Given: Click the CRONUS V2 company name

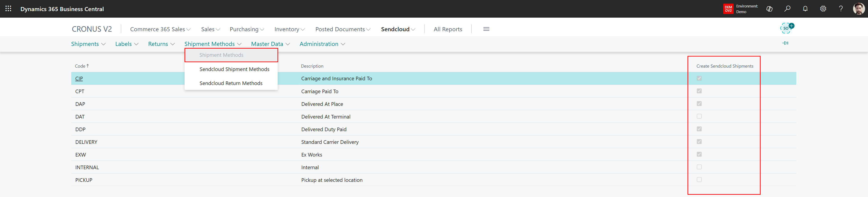Looking at the screenshot, I should click(x=92, y=29).
